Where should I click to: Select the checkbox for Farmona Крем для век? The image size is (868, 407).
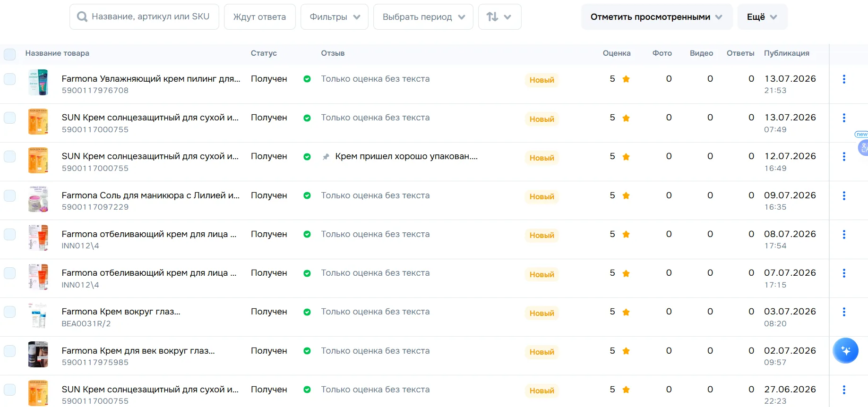(x=10, y=351)
